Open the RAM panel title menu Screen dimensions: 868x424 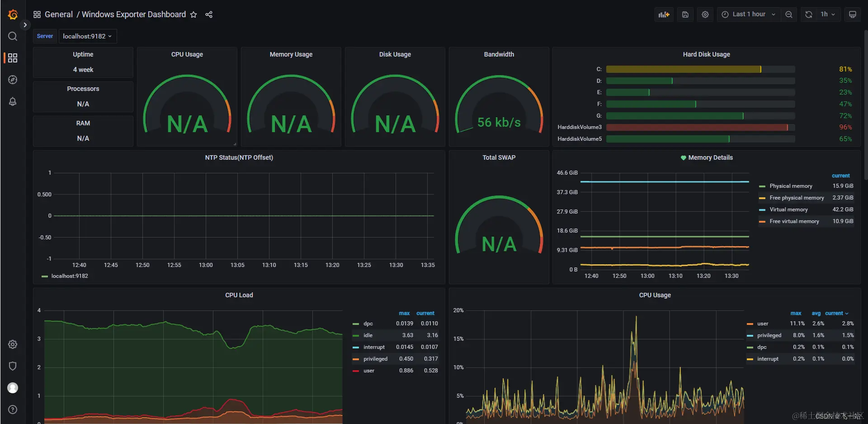(x=83, y=123)
